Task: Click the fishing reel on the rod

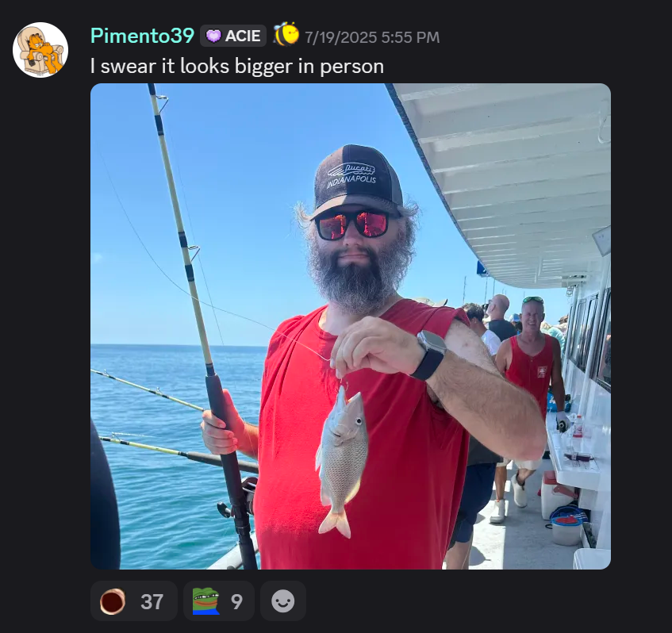Action: 238,498
